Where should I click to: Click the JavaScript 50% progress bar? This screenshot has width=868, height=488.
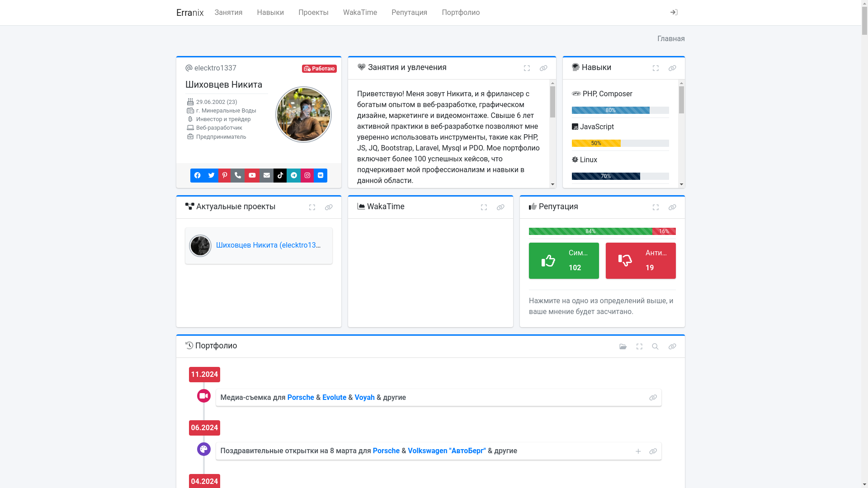tap(596, 143)
